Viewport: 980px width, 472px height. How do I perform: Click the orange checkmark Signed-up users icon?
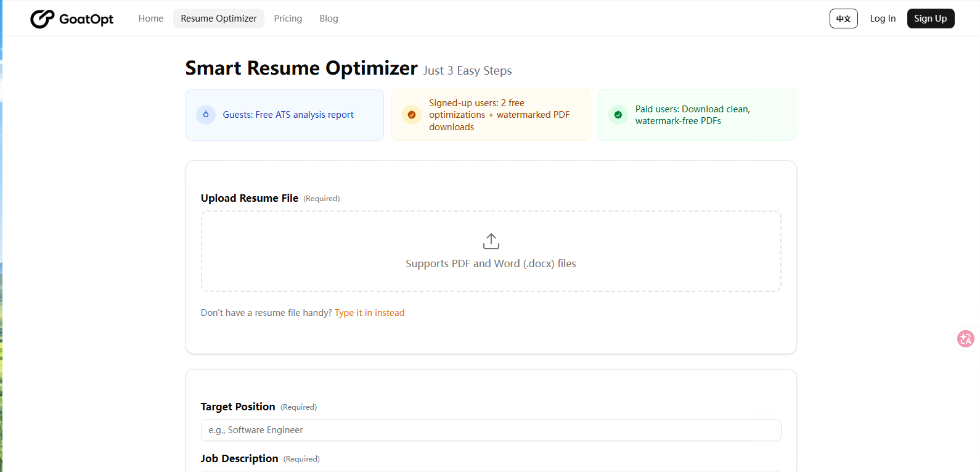point(412,115)
